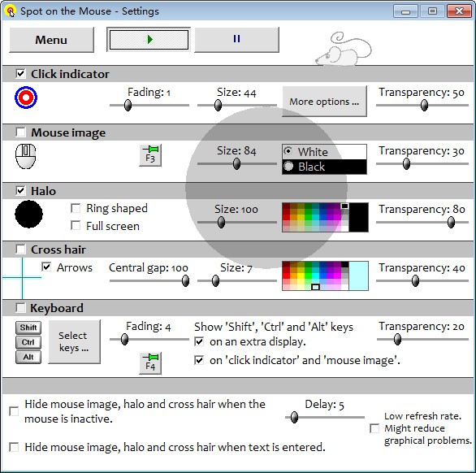Maximize the Settings window
The image size is (476, 473).
[432, 11]
